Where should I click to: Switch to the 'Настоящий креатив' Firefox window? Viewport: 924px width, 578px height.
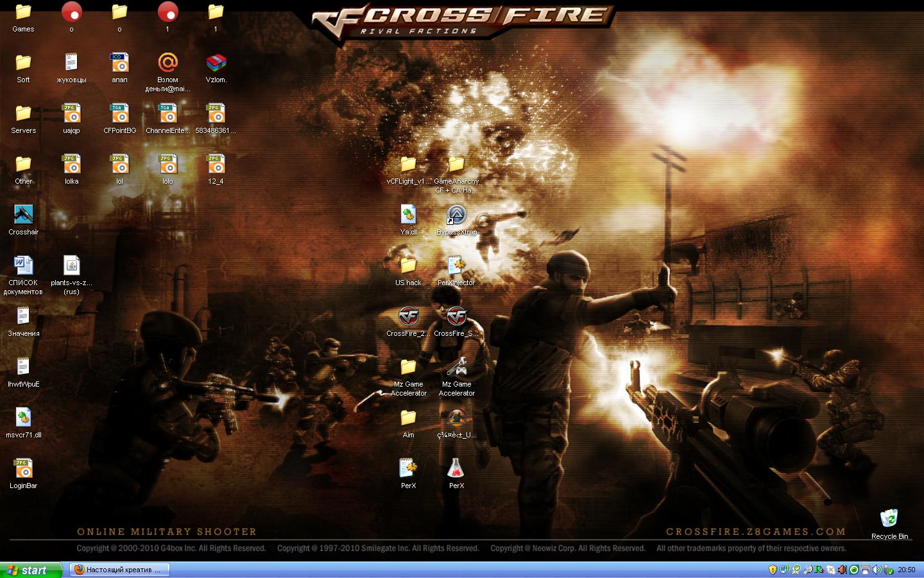(119, 570)
